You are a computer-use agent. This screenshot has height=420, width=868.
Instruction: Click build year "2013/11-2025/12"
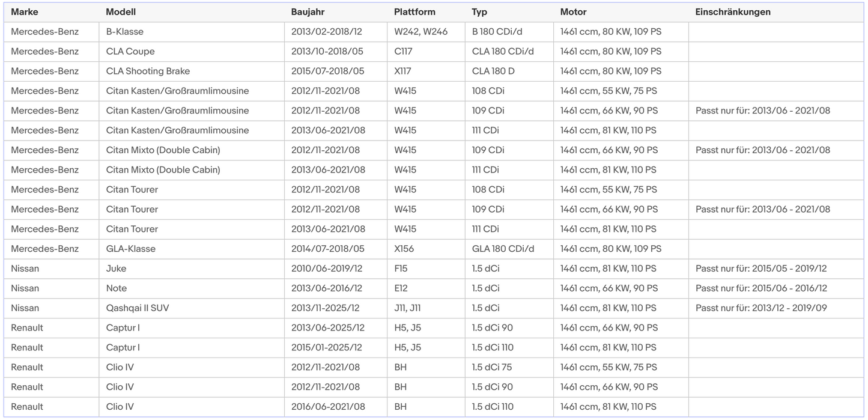(x=326, y=308)
